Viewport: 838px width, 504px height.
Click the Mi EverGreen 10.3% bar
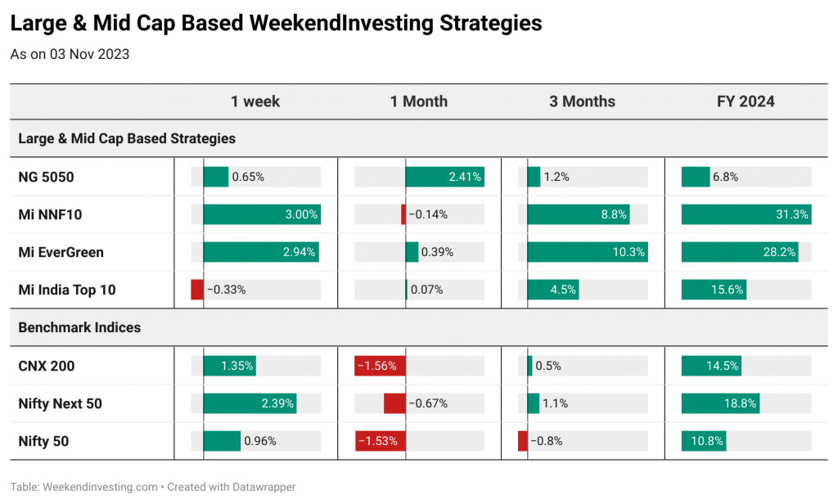tap(588, 252)
